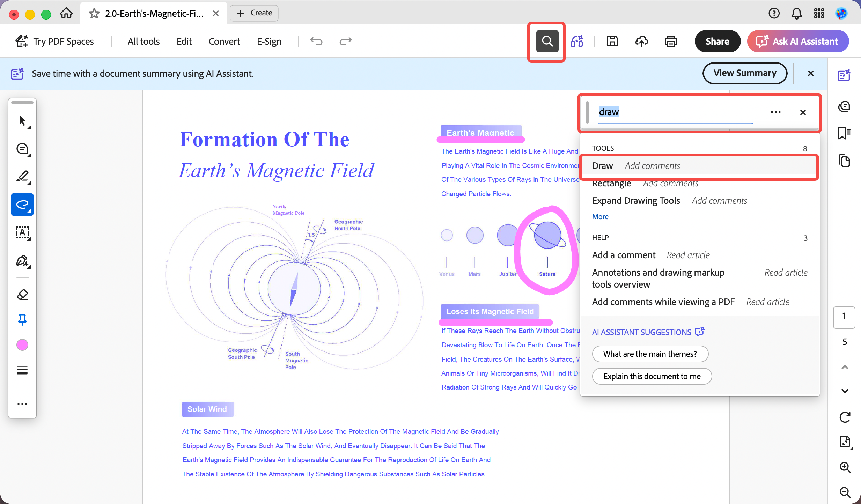Viewport: 861px width, 504px height.
Task: Open the page fit options icon
Action: 845,442
